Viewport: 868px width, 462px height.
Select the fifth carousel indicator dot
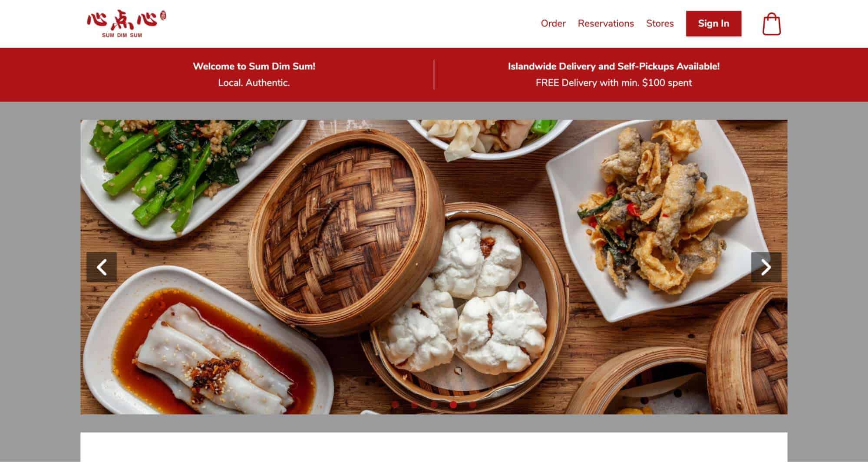pos(473,405)
